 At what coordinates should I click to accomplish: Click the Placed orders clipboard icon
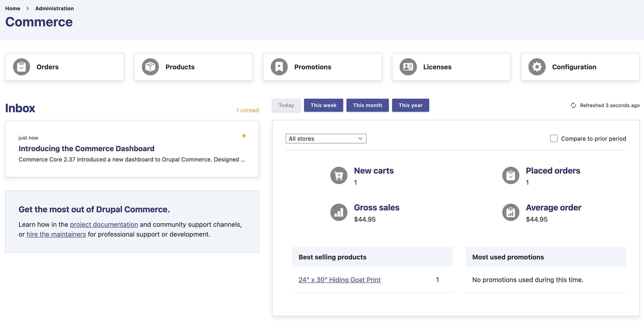click(511, 175)
